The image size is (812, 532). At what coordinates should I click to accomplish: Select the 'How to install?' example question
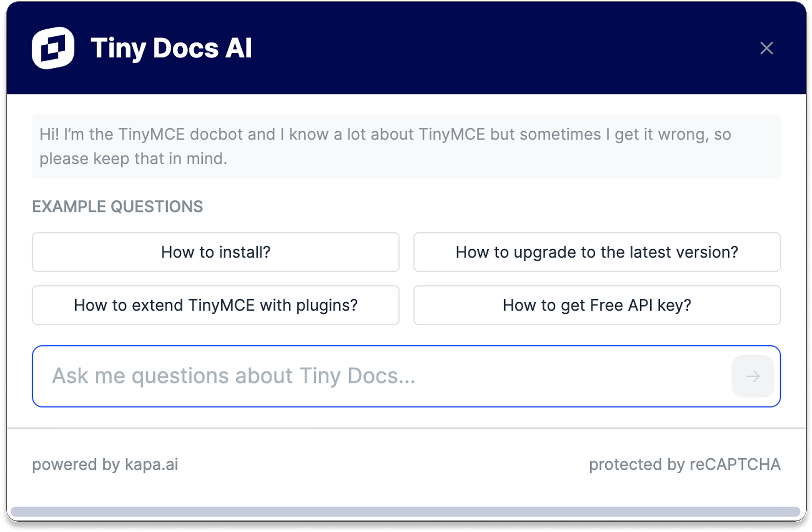point(215,252)
